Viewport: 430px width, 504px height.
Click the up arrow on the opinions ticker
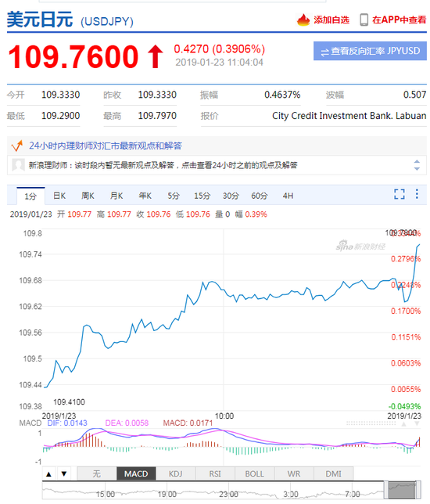(417, 161)
